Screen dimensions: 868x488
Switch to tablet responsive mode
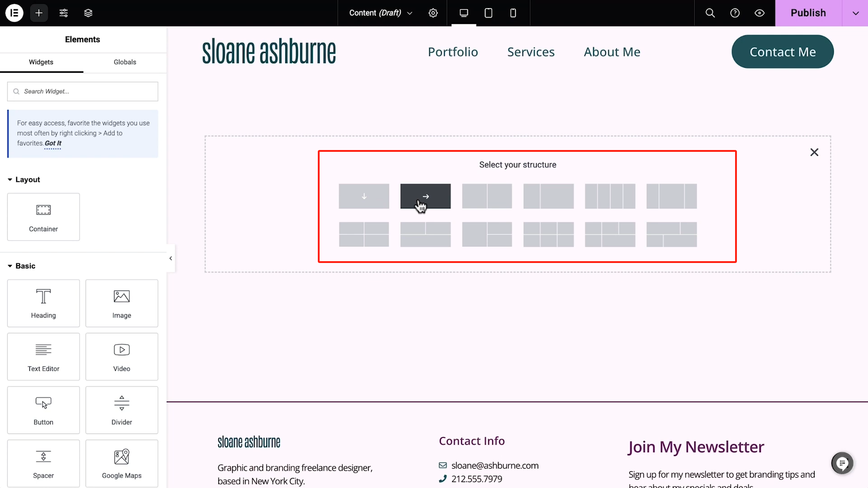point(488,13)
